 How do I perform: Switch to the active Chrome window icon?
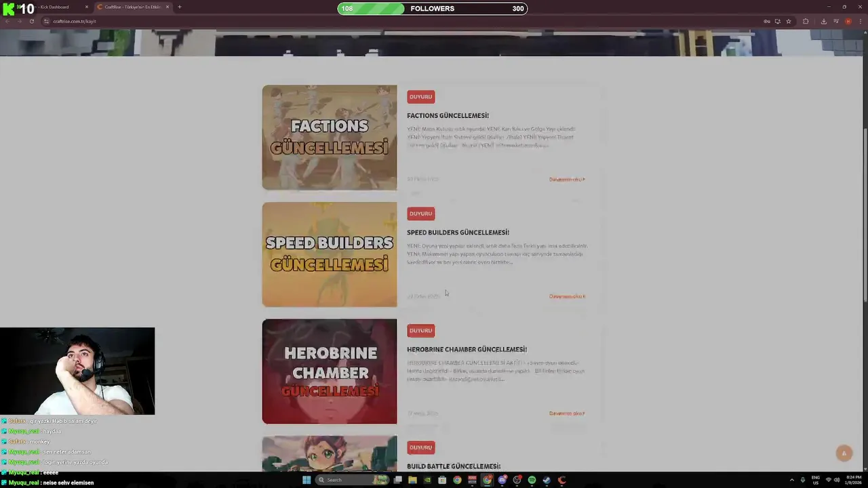[x=487, y=480]
